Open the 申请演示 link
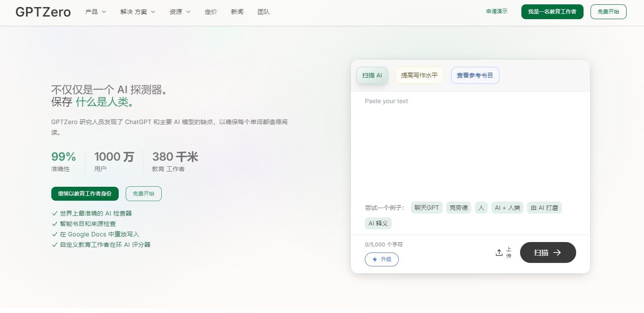The height and width of the screenshot is (313, 644). click(496, 12)
